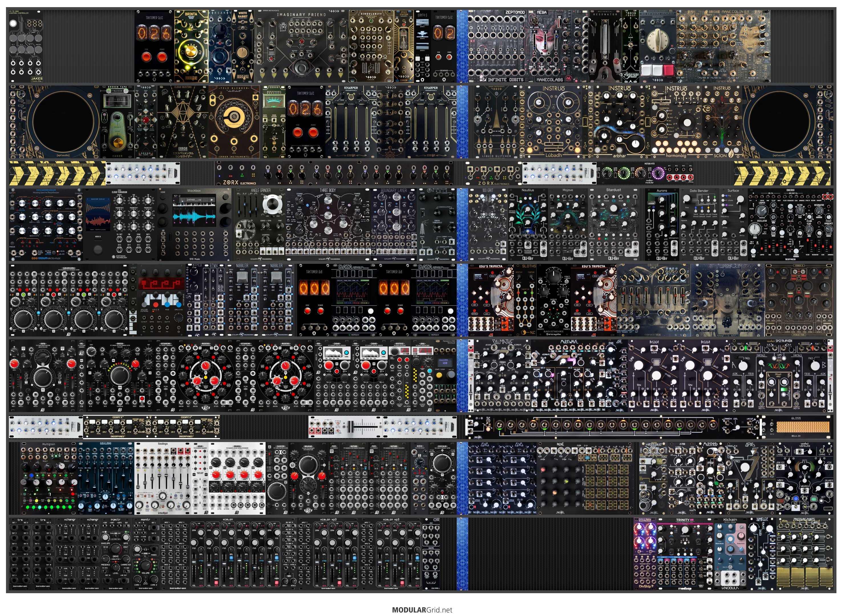Click the Oradea resonator module
This screenshot has height=616, width=845.
237,478
